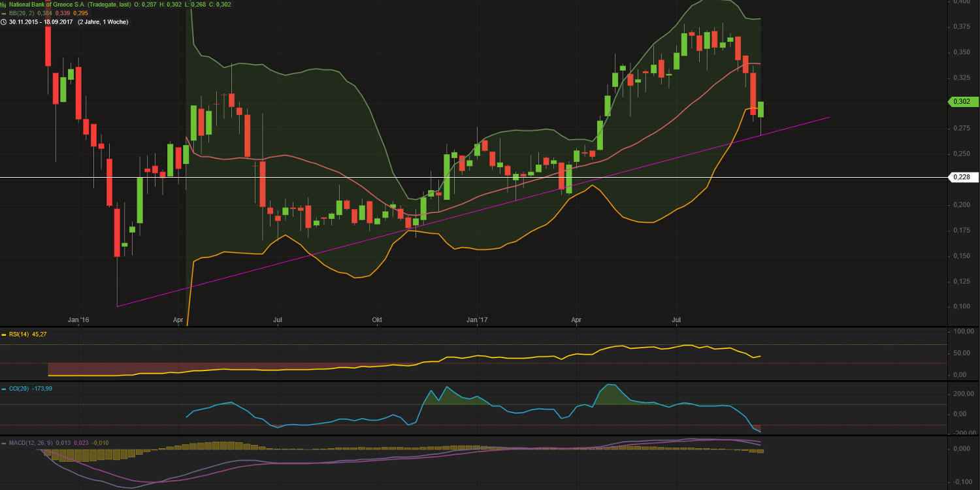Select the magenta ascending trendline

click(x=473, y=211)
